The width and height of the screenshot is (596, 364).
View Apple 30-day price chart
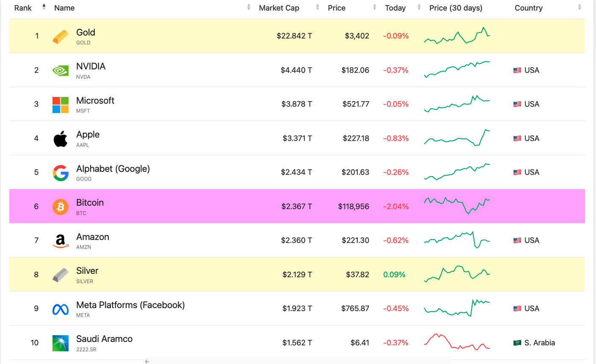[x=457, y=138]
